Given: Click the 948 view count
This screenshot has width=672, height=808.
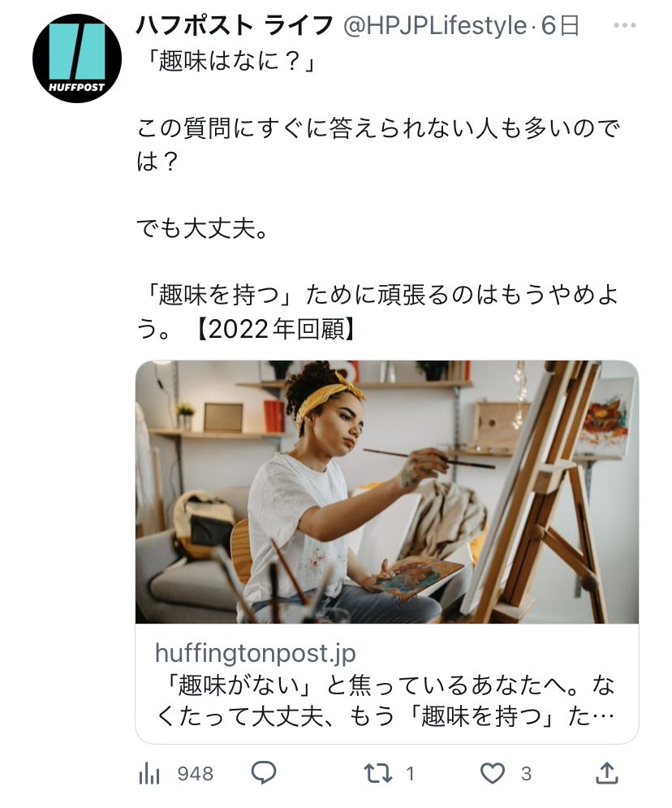Looking at the screenshot, I should 195,774.
